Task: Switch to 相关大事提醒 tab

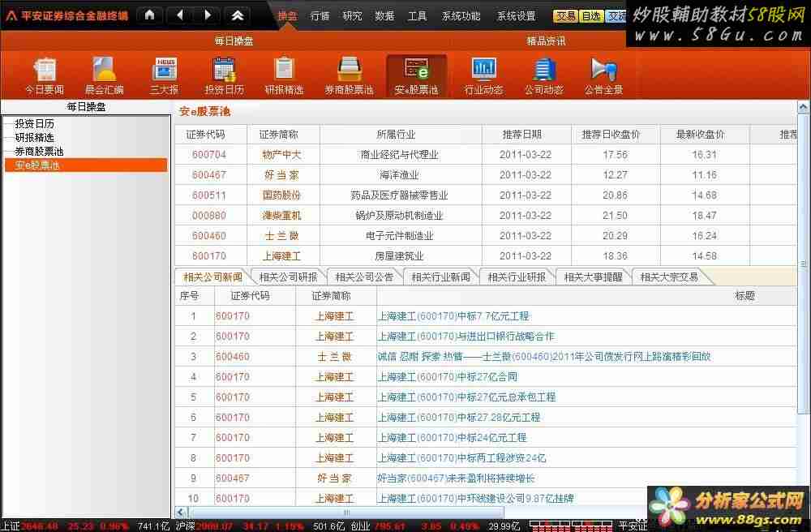Action: pos(593,277)
